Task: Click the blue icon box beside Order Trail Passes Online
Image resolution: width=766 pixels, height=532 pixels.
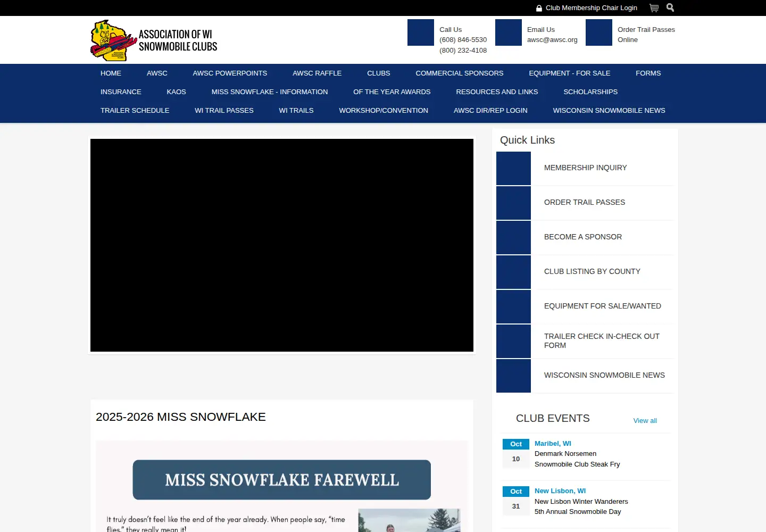Action: coord(599,32)
